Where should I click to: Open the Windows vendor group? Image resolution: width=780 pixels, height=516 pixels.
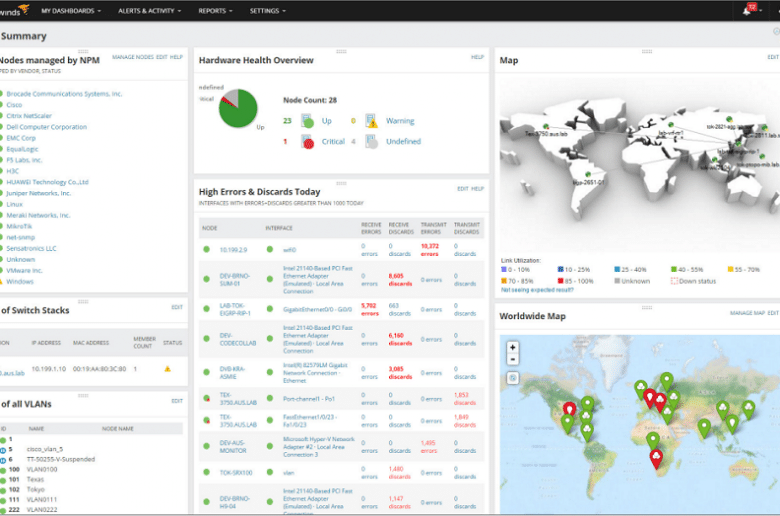click(x=20, y=281)
